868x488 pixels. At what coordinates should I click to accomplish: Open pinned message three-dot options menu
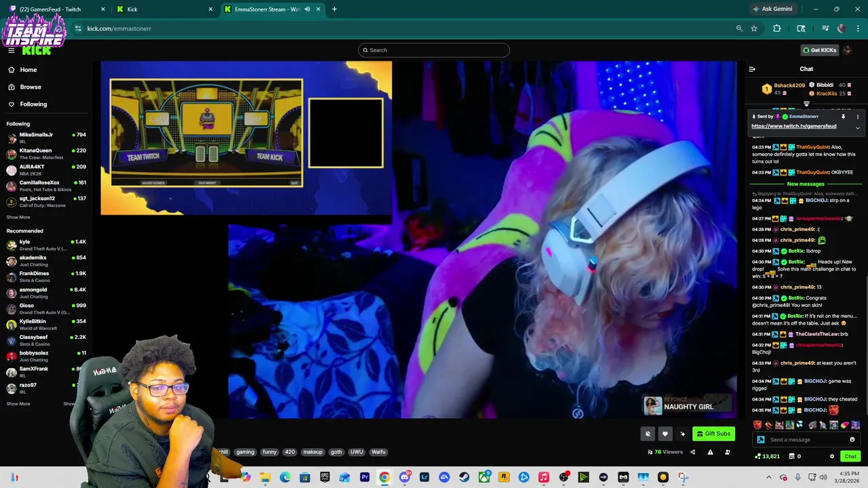[857, 117]
